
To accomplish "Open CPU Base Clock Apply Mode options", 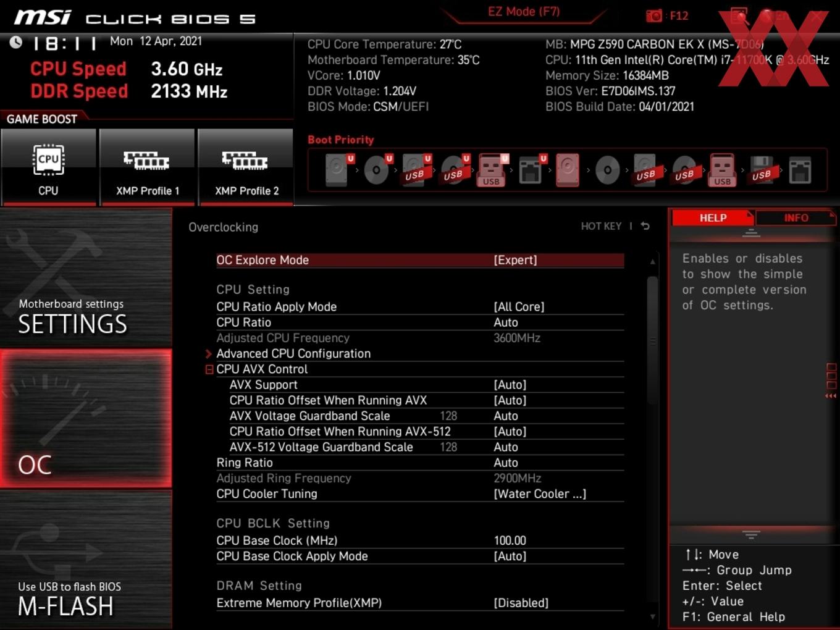I will (510, 556).
